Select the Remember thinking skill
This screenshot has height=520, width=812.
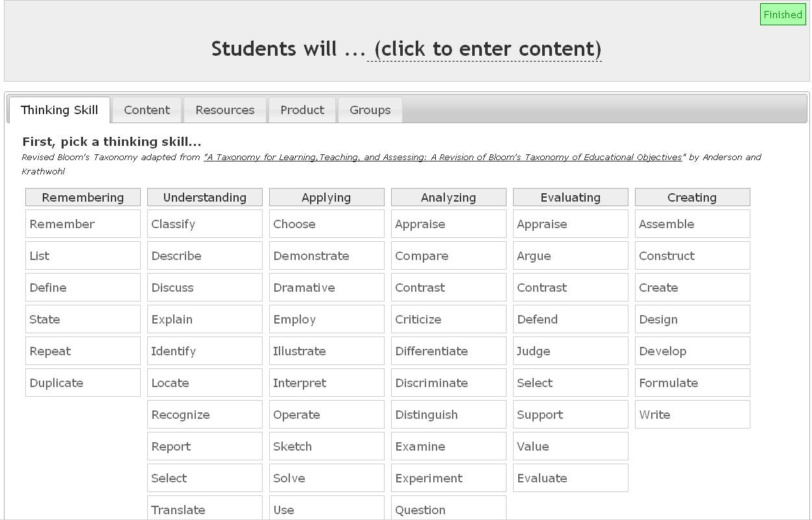click(82, 223)
